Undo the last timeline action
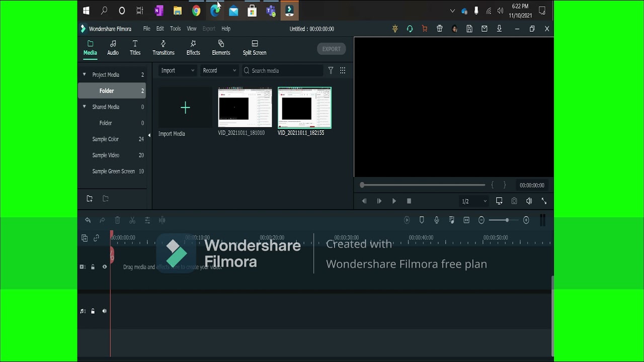Image resolution: width=644 pixels, height=362 pixels. [x=88, y=220]
